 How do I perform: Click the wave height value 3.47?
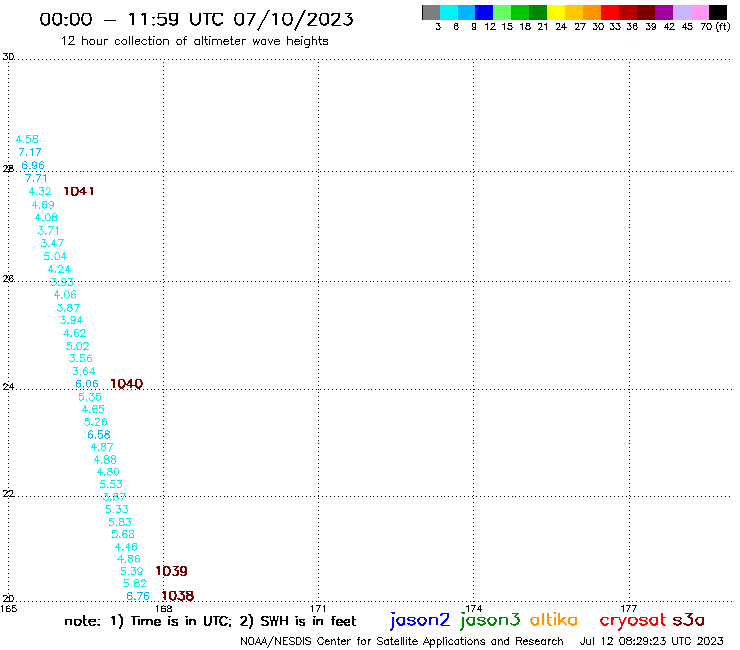(x=52, y=243)
